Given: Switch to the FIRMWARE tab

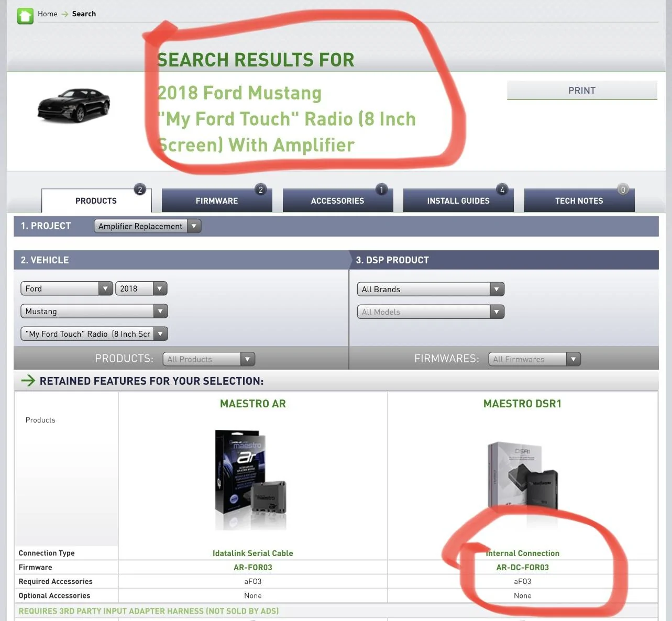Looking at the screenshot, I should pos(217,201).
